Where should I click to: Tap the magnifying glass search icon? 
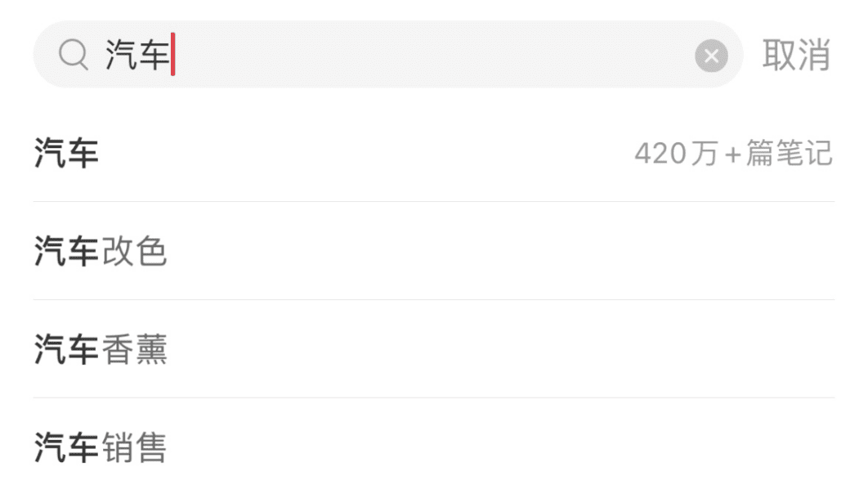(x=74, y=55)
